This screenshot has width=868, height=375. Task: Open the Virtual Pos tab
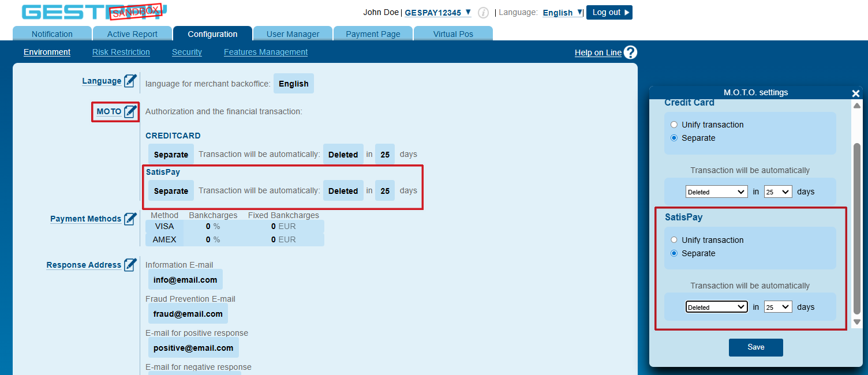453,33
